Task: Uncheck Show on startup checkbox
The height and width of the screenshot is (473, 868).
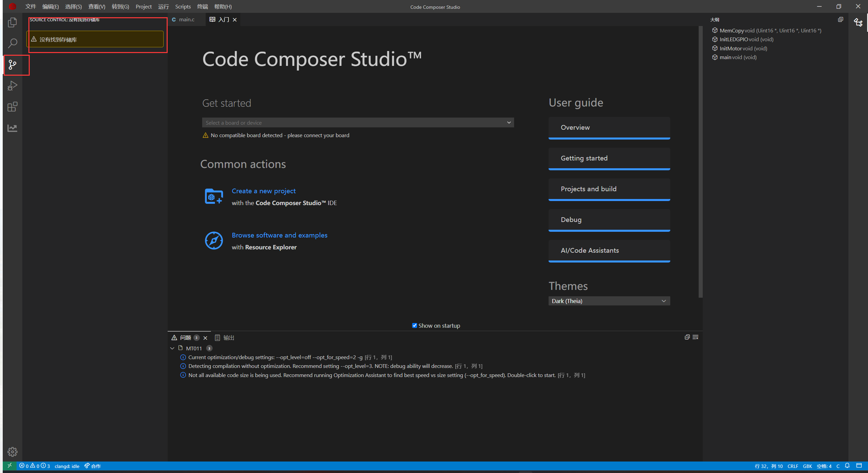Action: tap(414, 325)
